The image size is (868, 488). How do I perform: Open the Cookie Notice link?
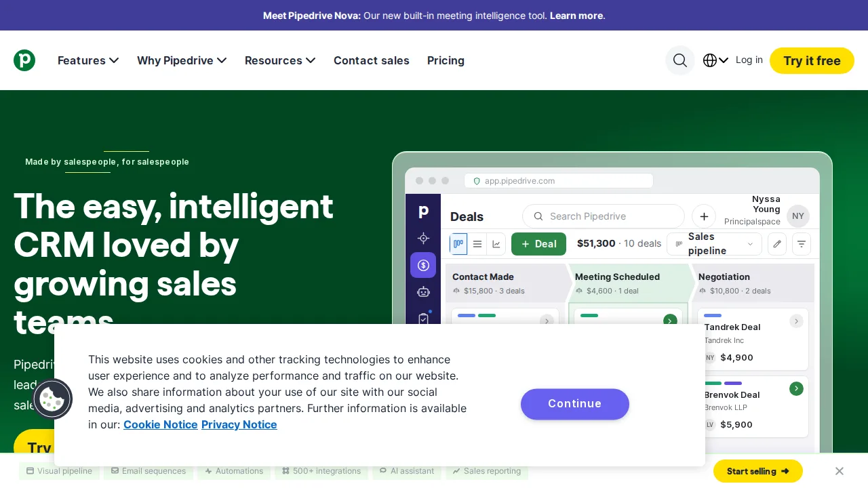point(161,424)
